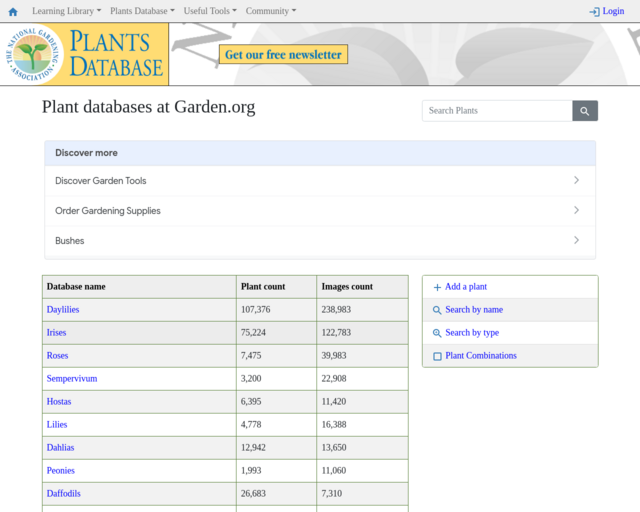Click the Irises plant count 75,224
Image resolution: width=640 pixels, height=512 pixels.
pyautogui.click(x=253, y=332)
